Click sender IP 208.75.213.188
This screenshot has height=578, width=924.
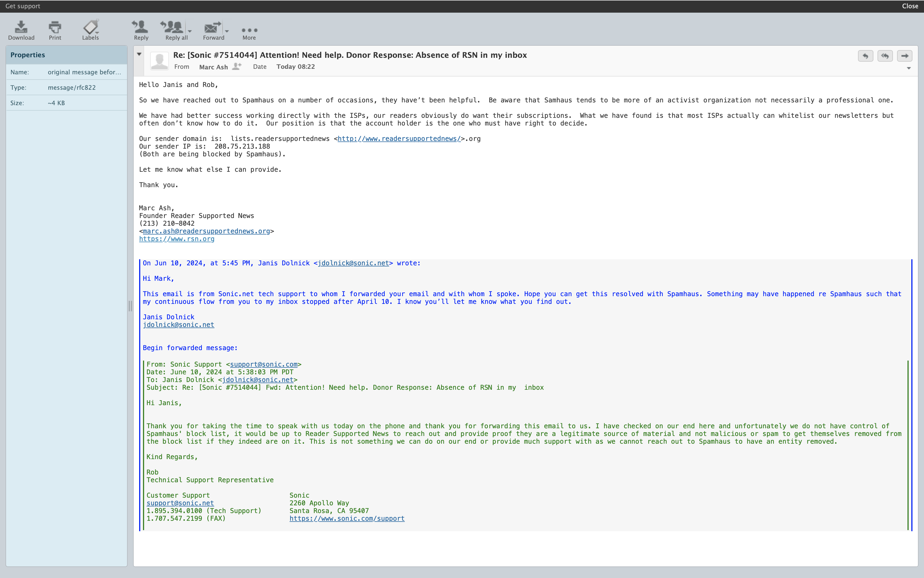click(242, 146)
